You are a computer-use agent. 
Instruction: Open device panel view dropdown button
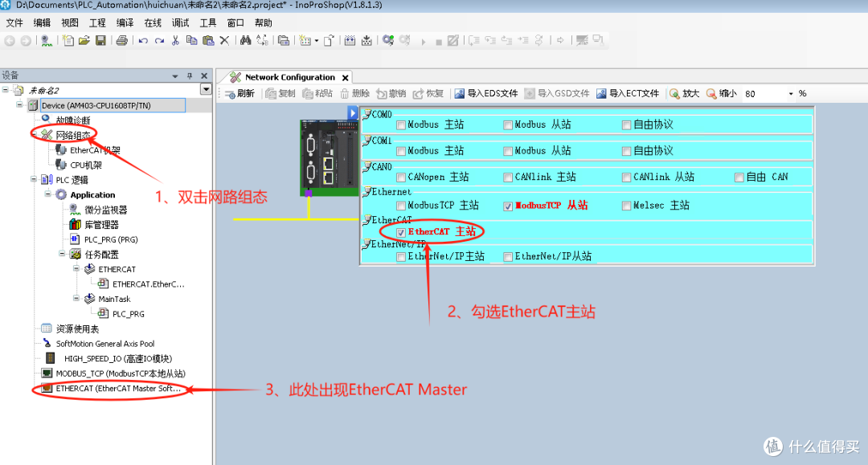pos(206,90)
